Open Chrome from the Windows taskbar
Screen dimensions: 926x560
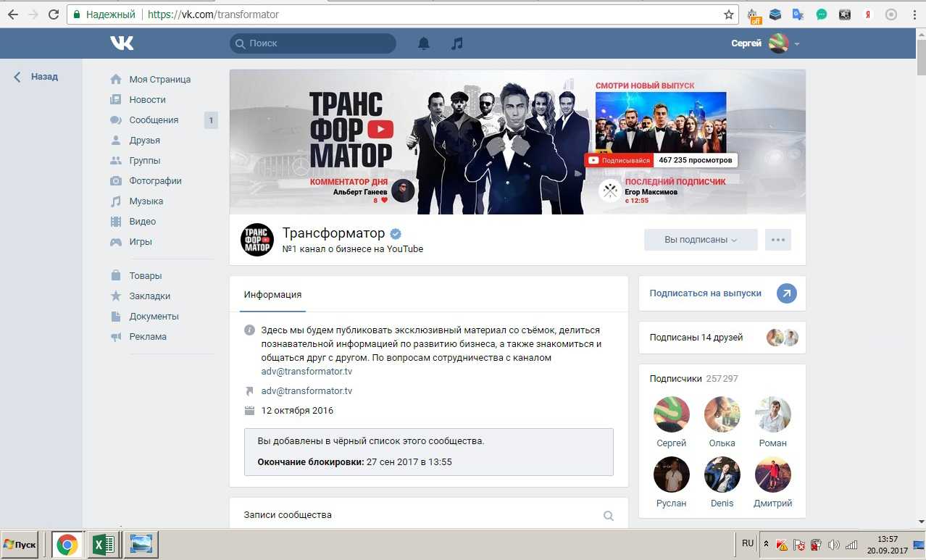67,544
